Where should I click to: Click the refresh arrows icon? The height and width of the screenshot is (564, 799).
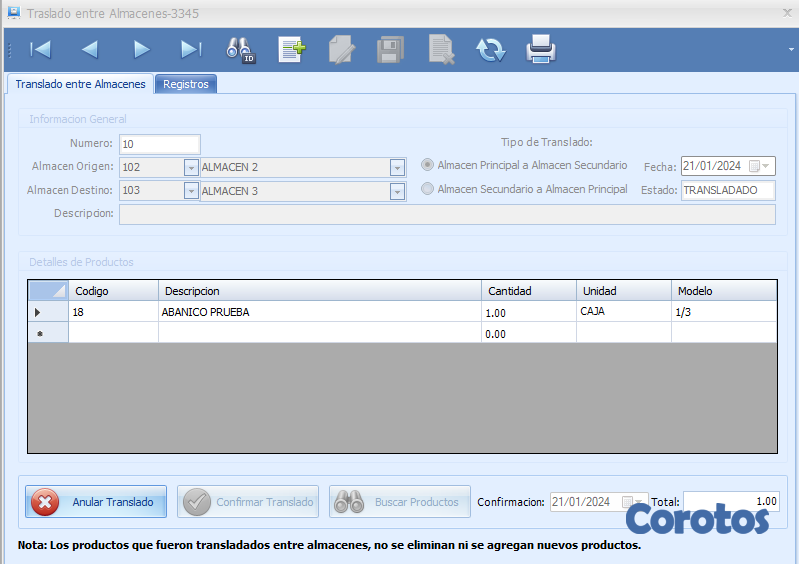490,49
